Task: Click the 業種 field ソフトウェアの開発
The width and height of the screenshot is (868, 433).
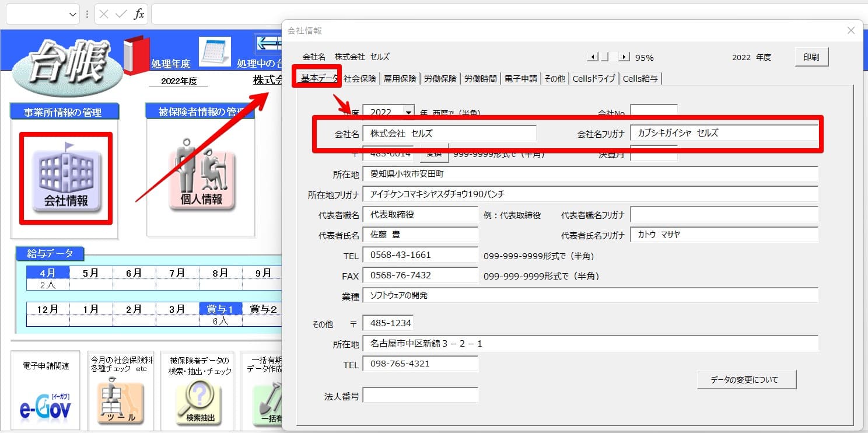Action: click(x=590, y=295)
